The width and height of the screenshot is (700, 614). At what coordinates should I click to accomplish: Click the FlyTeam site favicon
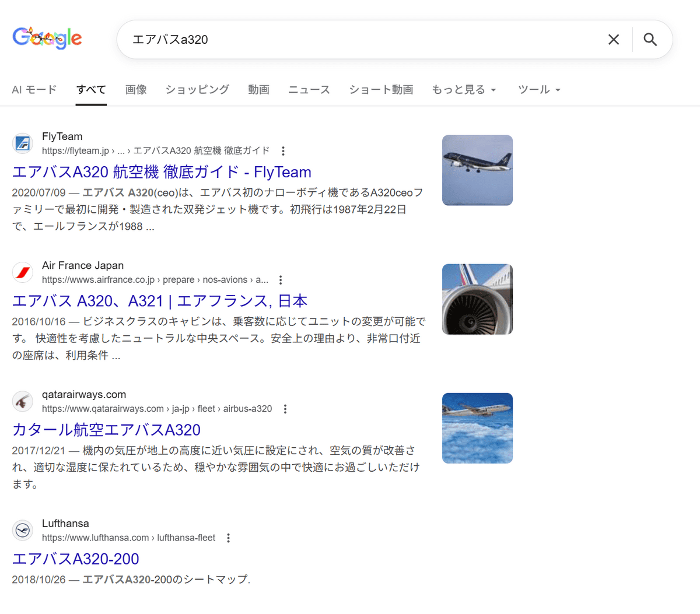point(23,143)
